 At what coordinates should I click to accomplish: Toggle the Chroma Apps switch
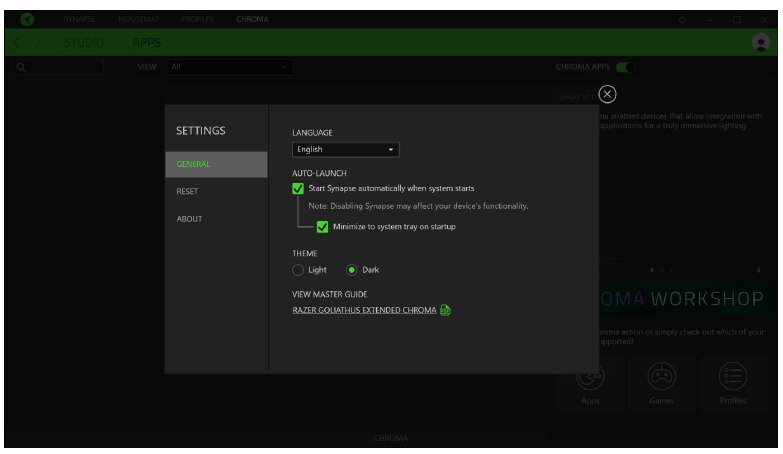(x=625, y=67)
